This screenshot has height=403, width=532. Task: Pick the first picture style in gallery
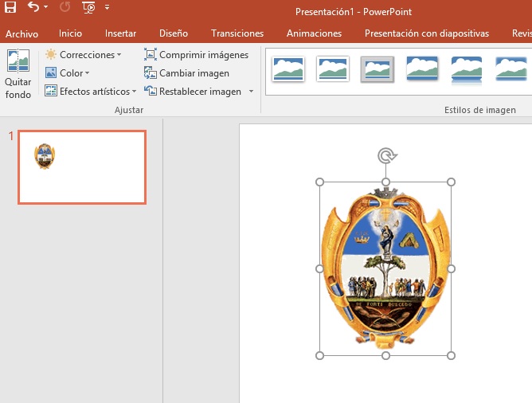pyautogui.click(x=288, y=69)
